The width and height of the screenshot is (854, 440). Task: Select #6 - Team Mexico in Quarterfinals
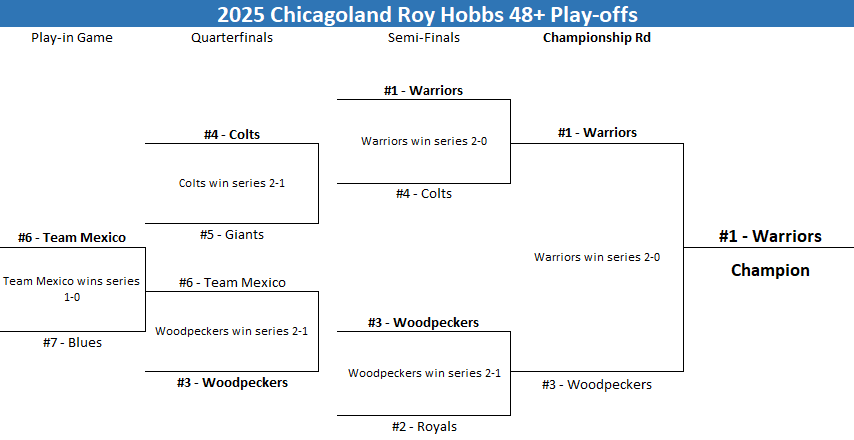coord(232,283)
